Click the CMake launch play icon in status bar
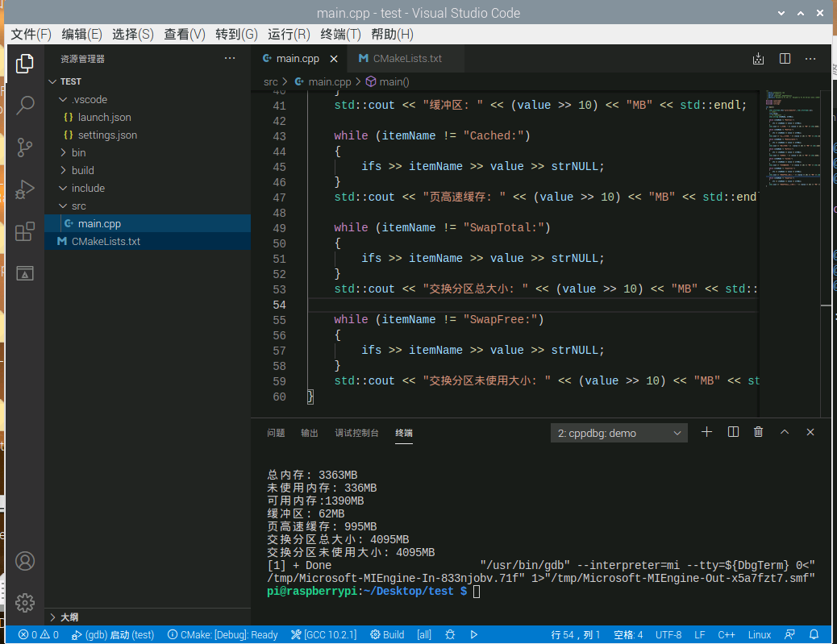Screen dimensions: 837x644 coord(474,635)
